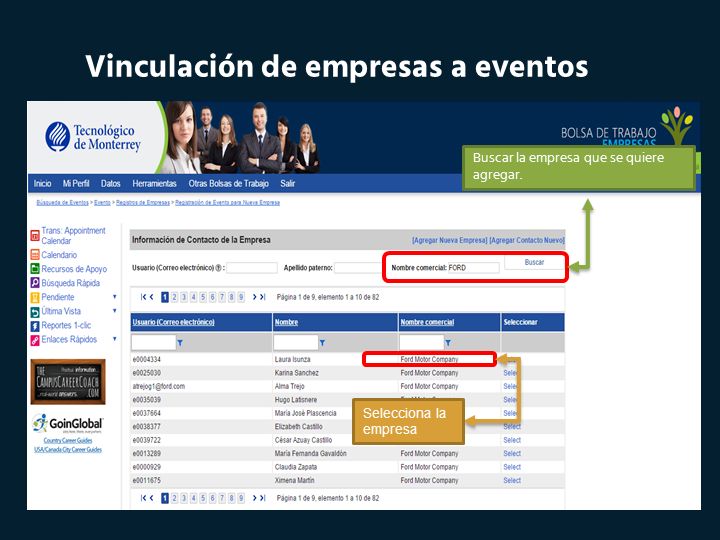Open the Campus Career Coach banner
This screenshot has width=720, height=540.
pyautogui.click(x=68, y=382)
